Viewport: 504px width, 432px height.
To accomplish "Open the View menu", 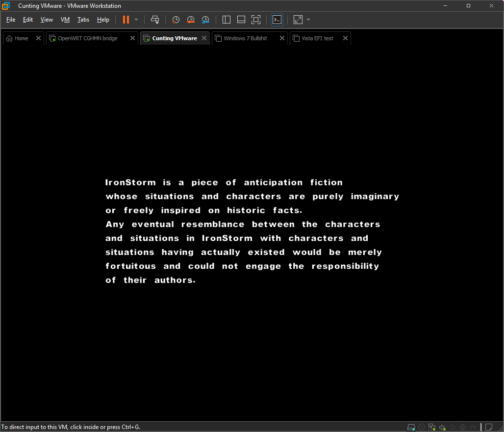I will 47,20.
